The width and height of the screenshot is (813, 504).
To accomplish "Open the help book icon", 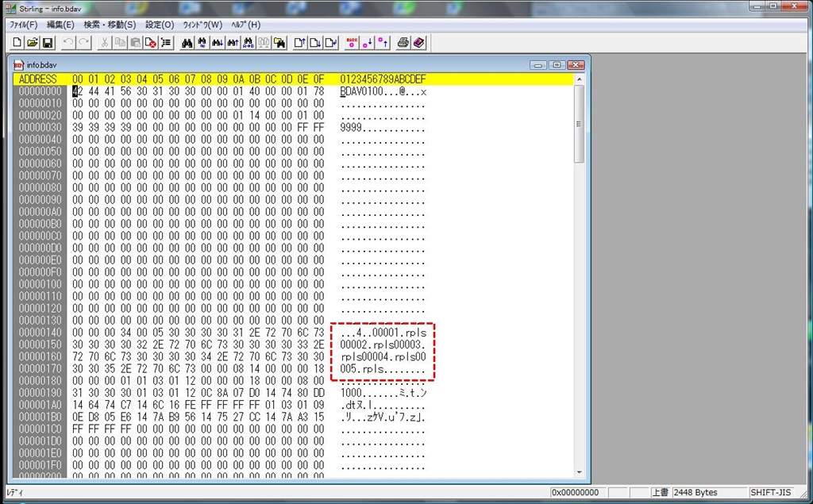I will (418, 43).
